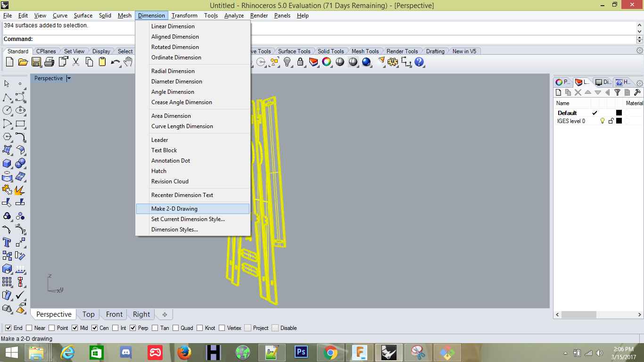Click the Undo arrow icon

coord(116,62)
